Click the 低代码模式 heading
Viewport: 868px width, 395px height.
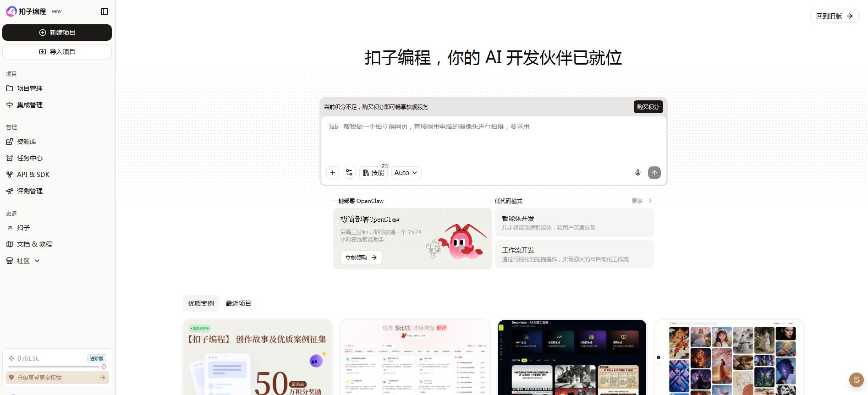[508, 201]
